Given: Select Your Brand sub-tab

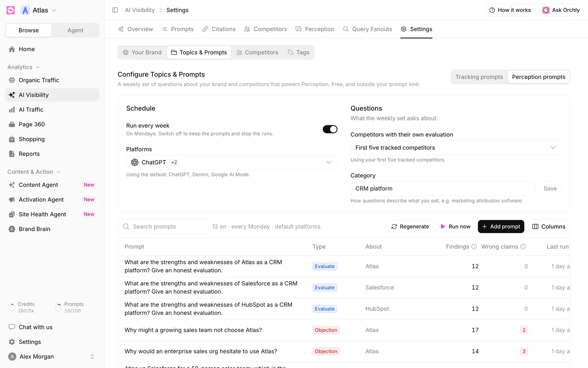Looking at the screenshot, I should click(x=142, y=52).
